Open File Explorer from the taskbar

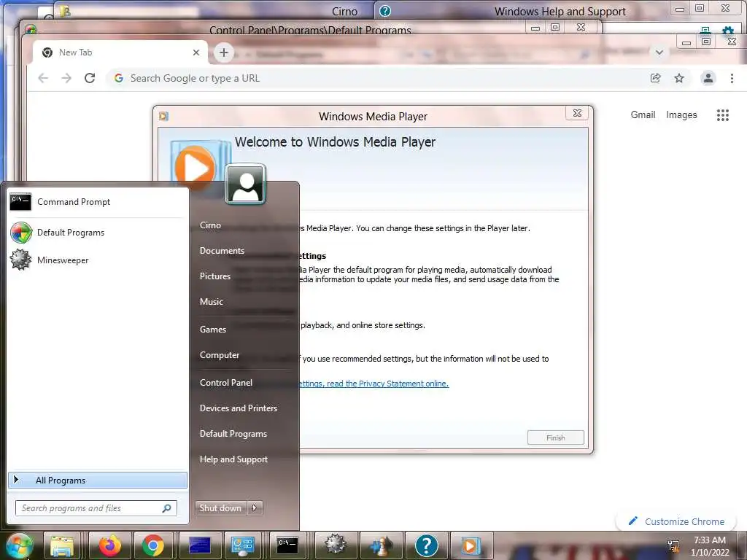tap(62, 545)
